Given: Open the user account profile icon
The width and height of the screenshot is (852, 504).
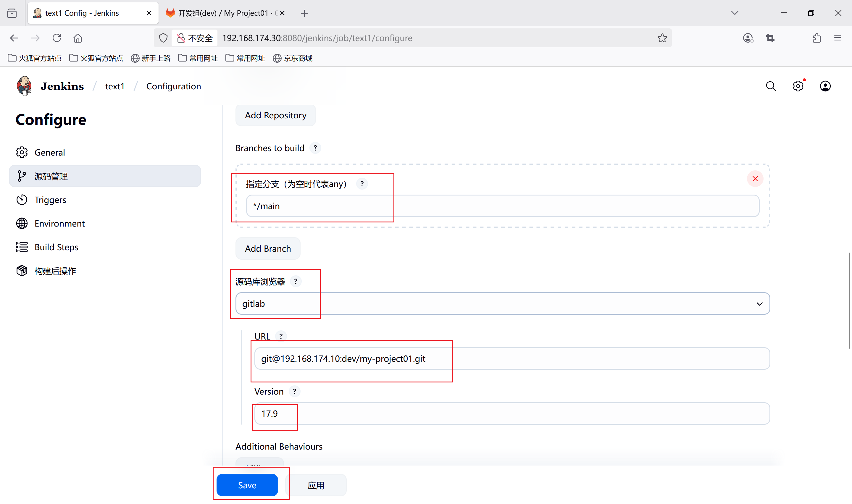Looking at the screenshot, I should (x=825, y=86).
